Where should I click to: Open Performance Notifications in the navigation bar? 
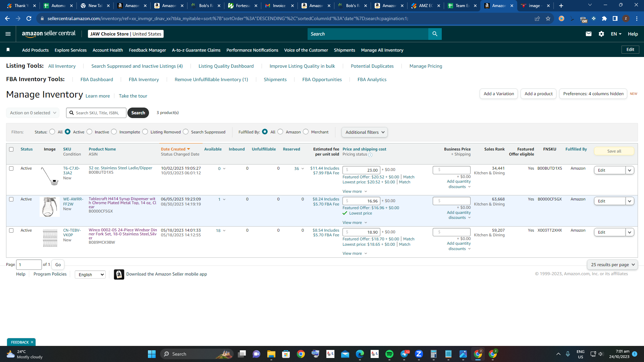(252, 50)
